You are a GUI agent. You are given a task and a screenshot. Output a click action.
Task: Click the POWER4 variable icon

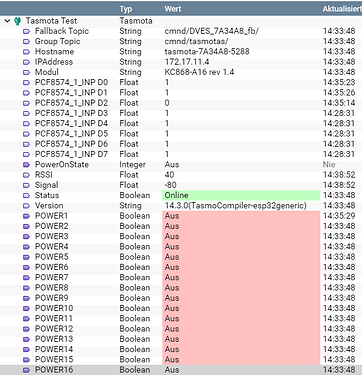click(x=26, y=247)
